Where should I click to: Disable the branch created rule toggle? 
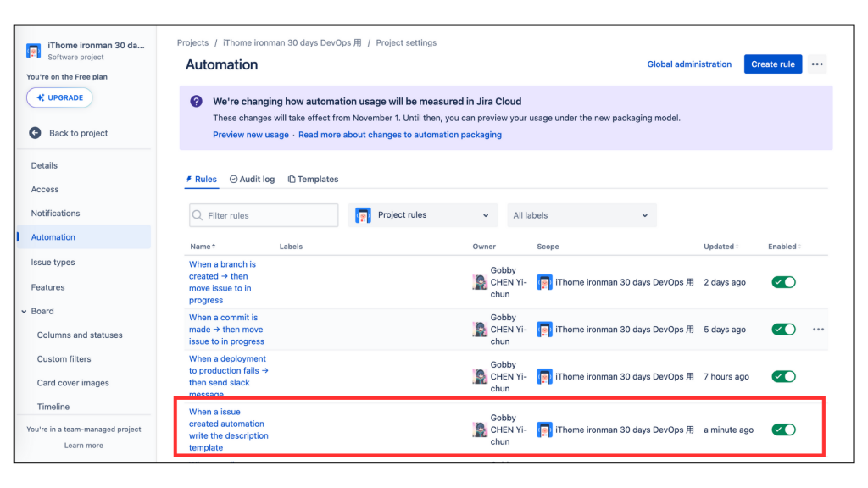pos(783,282)
